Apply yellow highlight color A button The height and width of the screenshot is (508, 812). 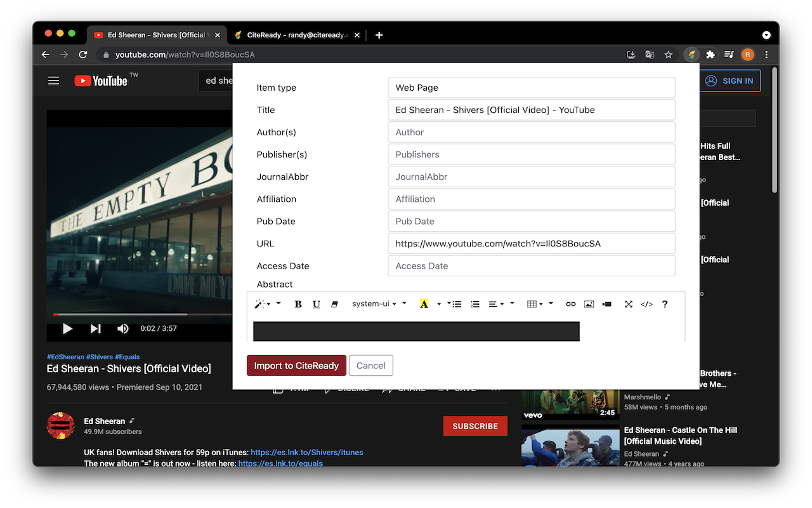pyautogui.click(x=424, y=304)
